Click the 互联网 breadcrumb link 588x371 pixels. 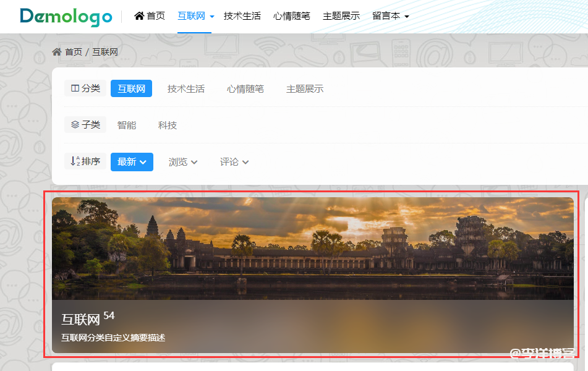[x=104, y=52]
